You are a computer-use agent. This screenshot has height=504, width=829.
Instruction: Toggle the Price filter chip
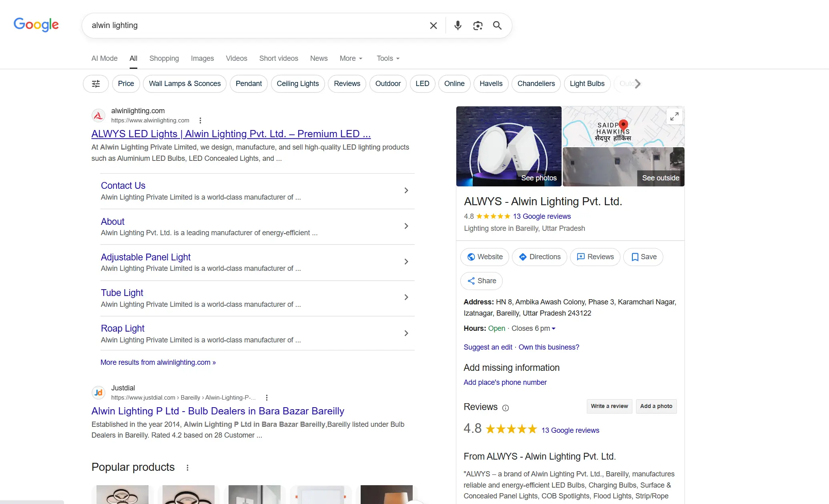126,84
